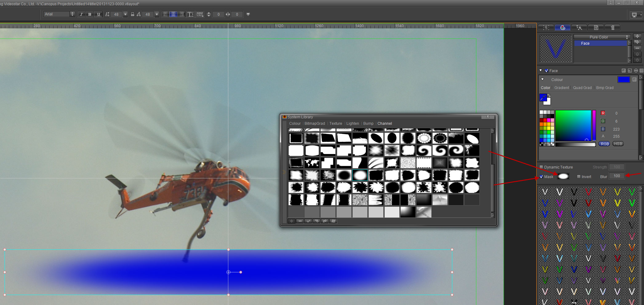The image size is (644, 305).
Task: Switch to the Gradient colour tab
Action: [x=562, y=88]
